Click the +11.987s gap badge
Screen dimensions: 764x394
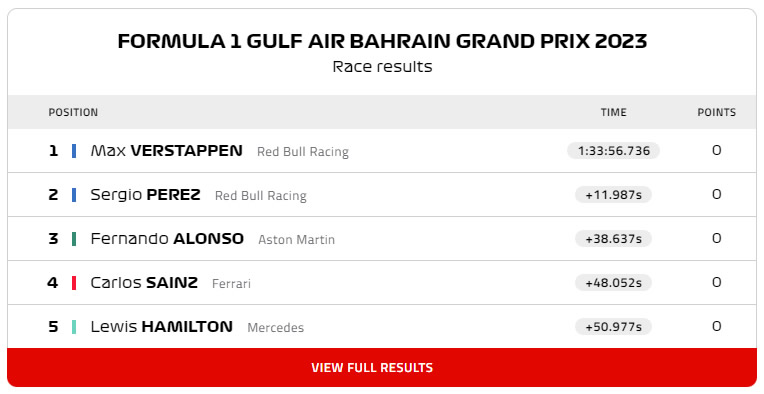[x=613, y=195]
